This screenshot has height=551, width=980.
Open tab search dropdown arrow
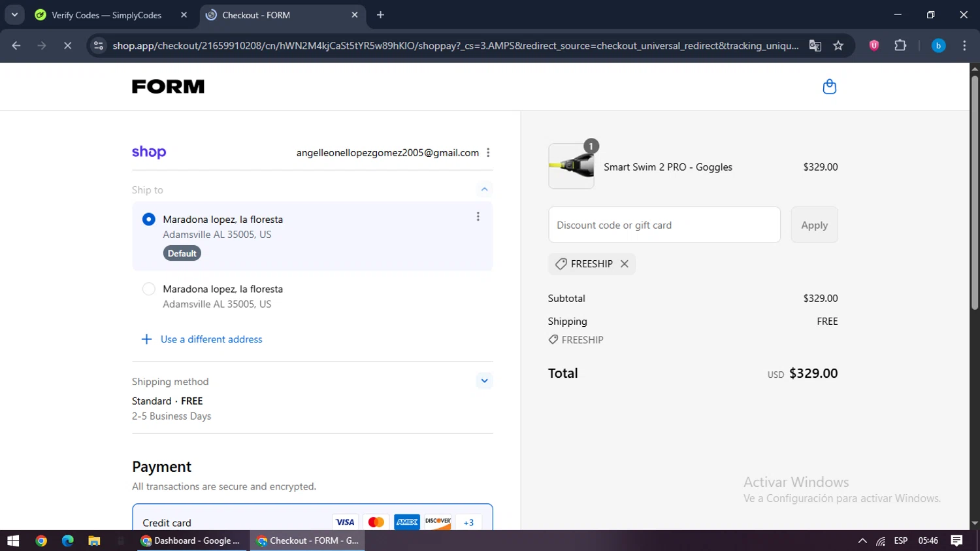(14, 15)
